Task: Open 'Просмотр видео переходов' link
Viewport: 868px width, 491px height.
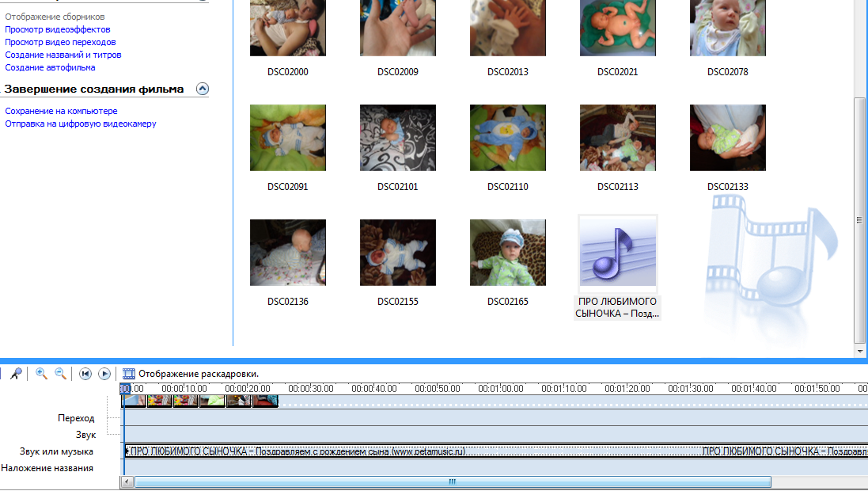Action: point(60,42)
